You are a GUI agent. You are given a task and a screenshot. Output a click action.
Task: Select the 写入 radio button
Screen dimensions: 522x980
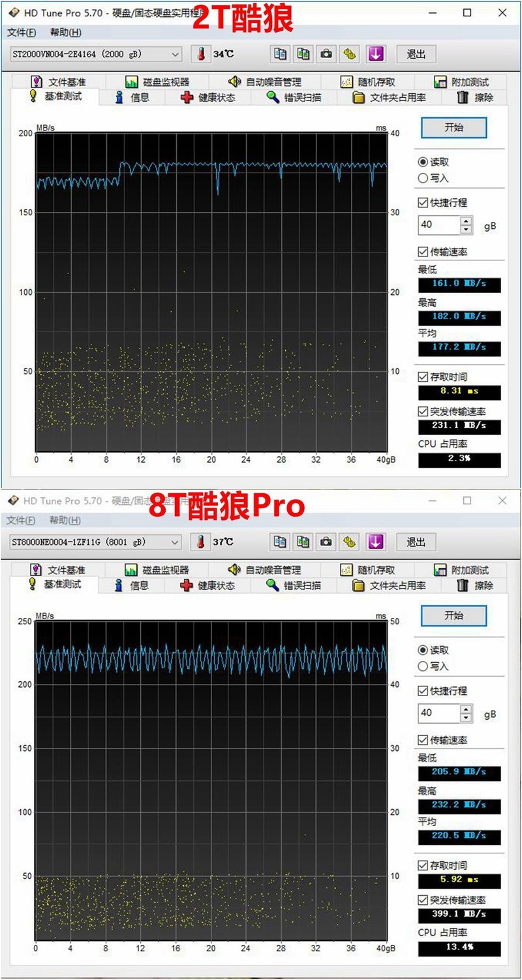click(423, 178)
